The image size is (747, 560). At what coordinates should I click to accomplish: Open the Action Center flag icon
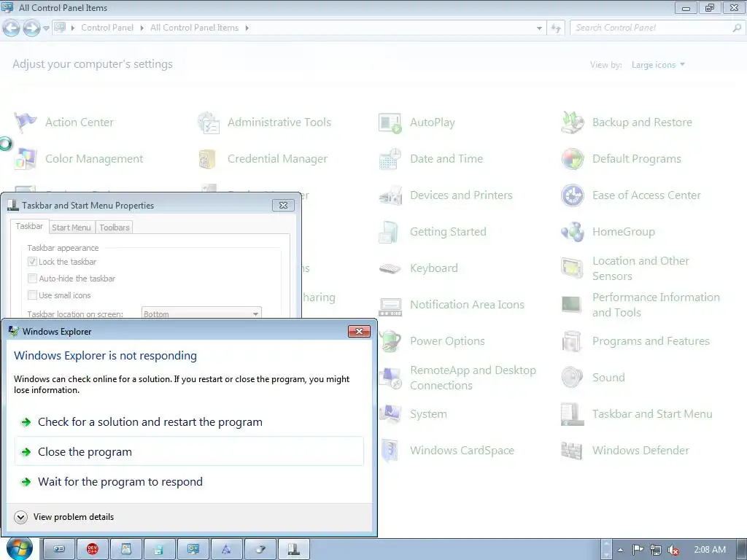coord(25,122)
